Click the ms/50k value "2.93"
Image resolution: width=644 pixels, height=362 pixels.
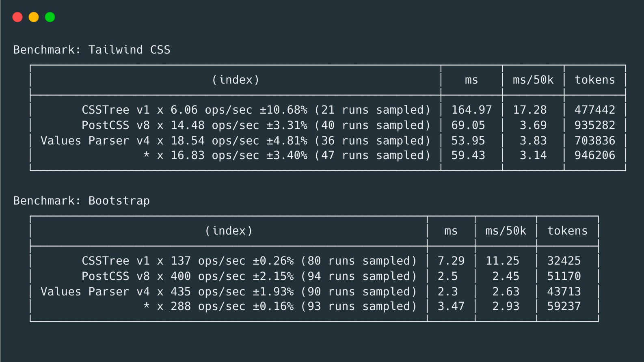(506, 306)
